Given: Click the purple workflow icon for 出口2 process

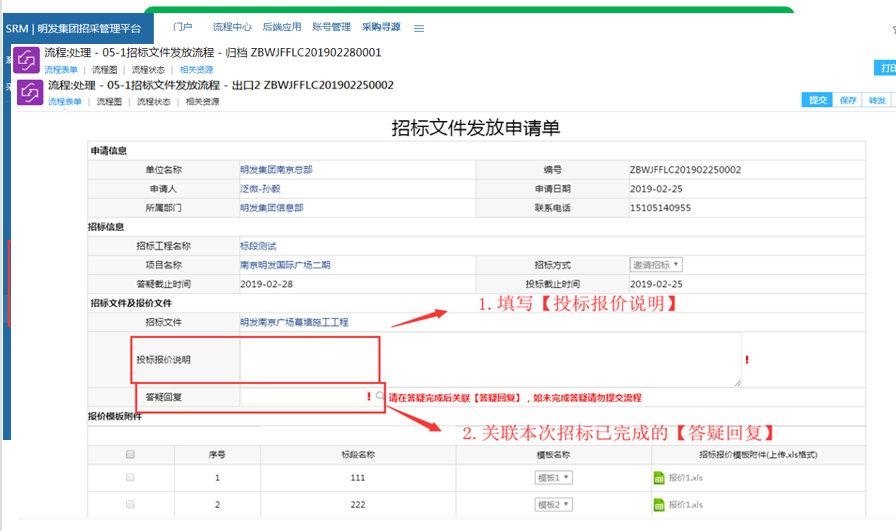Looking at the screenshot, I should click(30, 91).
